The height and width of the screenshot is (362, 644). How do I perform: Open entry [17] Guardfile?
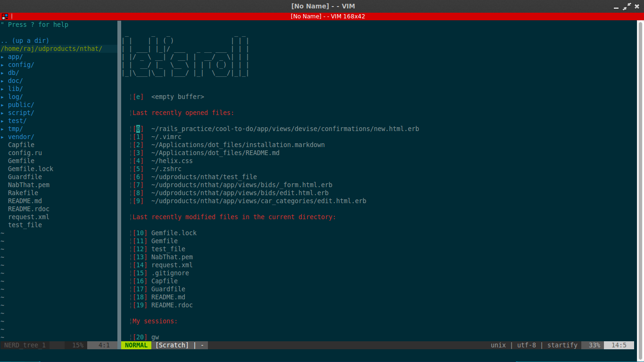click(159, 289)
